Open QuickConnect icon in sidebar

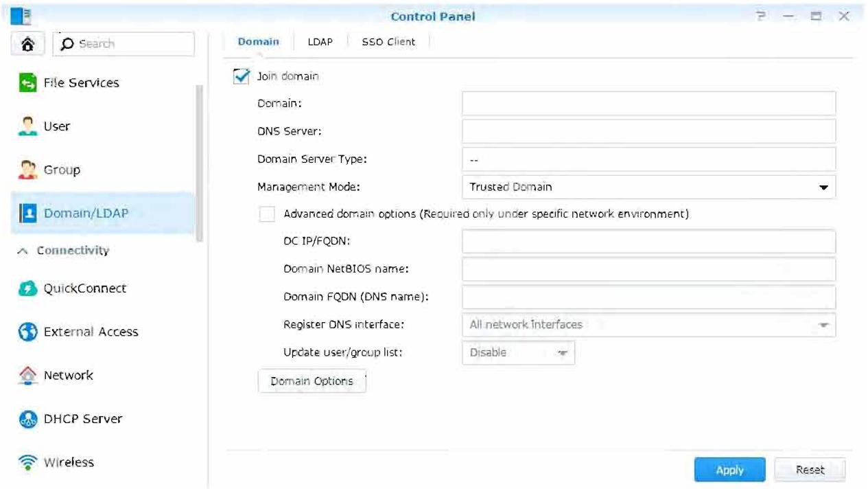coord(27,289)
